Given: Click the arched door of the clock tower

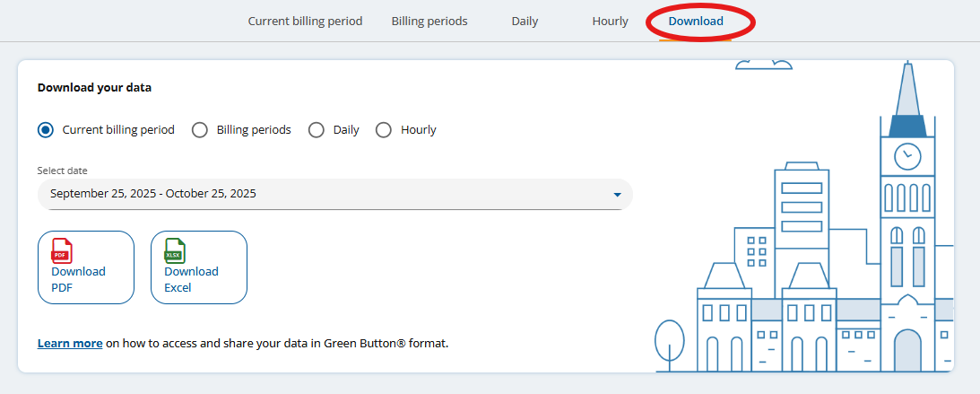Looking at the screenshot, I should click(907, 352).
